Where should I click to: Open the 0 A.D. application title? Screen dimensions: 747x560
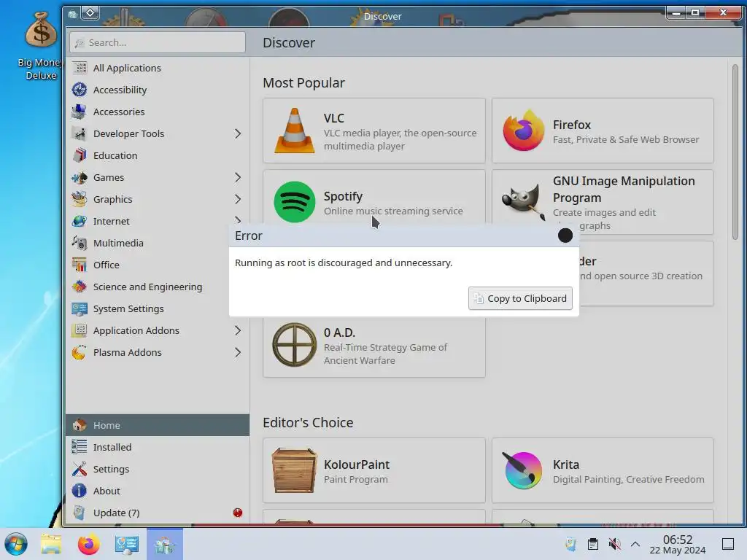coord(340,332)
